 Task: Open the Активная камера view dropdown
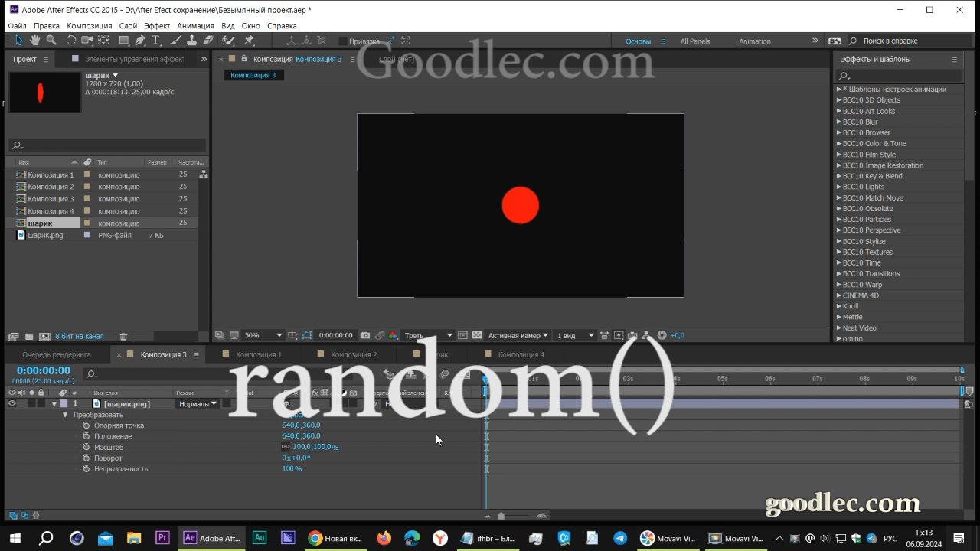pos(518,335)
